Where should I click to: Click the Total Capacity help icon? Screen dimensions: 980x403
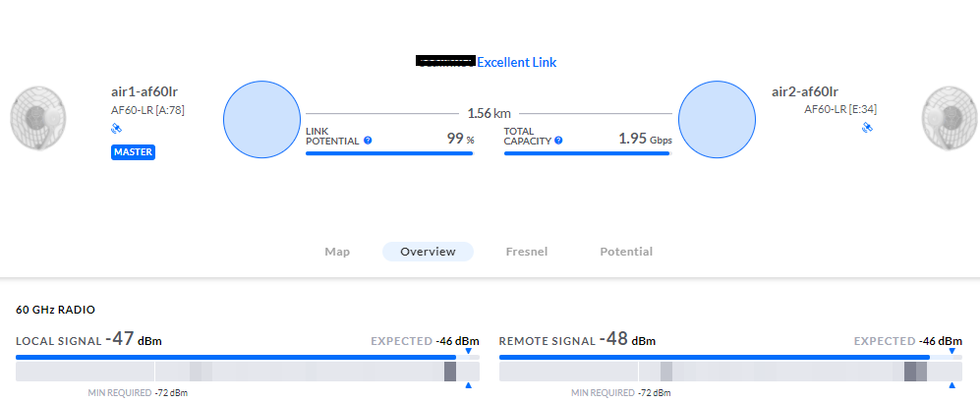pyautogui.click(x=558, y=141)
